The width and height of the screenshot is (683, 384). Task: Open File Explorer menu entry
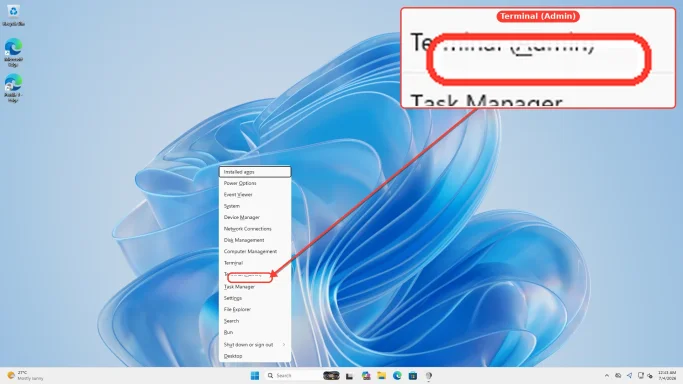tap(255, 310)
